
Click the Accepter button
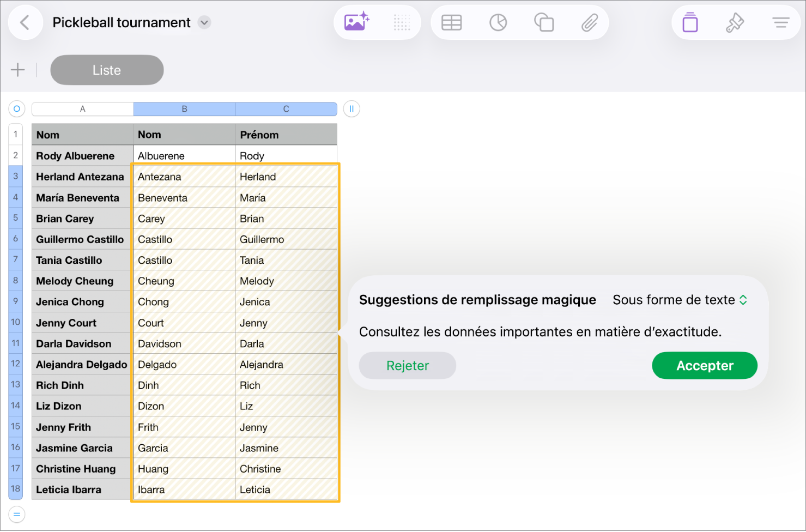tap(704, 366)
